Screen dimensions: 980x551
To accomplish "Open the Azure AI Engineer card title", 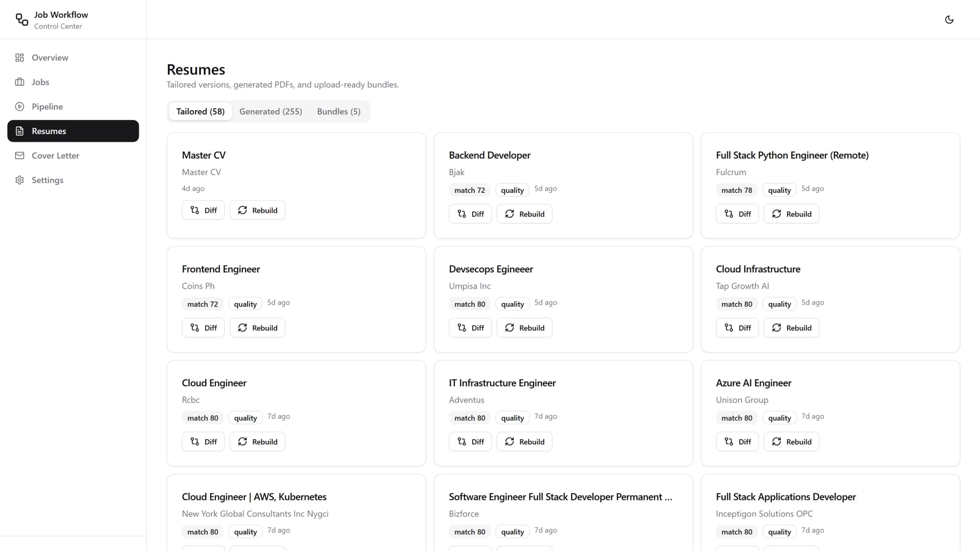I will [753, 383].
